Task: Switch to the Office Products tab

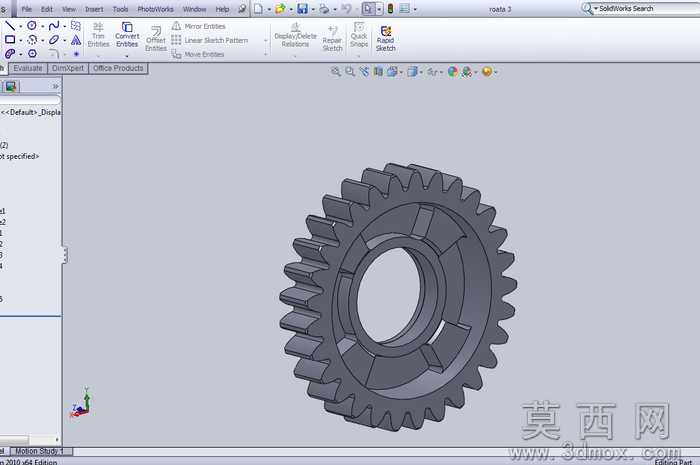Action: point(118,68)
